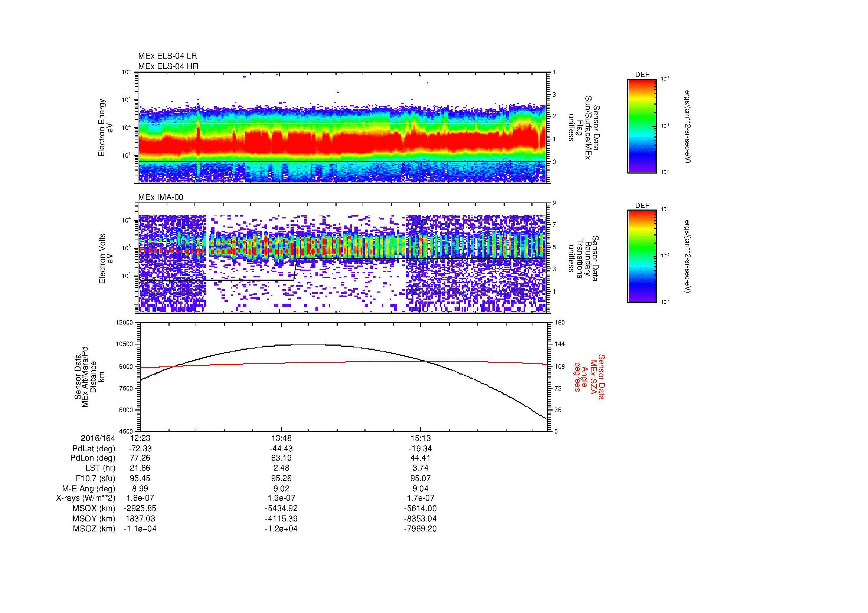Click the lower DEF color bar
This screenshot has width=868, height=613.
point(642,257)
